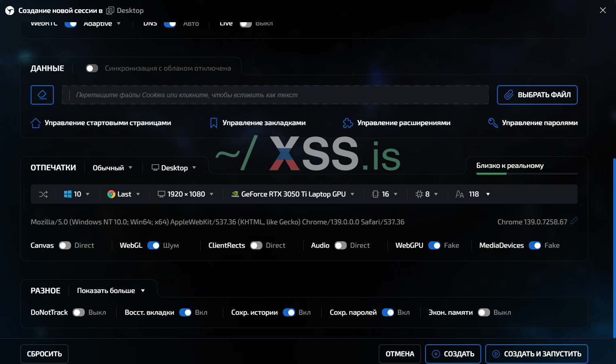The height and width of the screenshot is (364, 616).
Task: Open the 118 fonts count dropdown
Action: coord(473,194)
